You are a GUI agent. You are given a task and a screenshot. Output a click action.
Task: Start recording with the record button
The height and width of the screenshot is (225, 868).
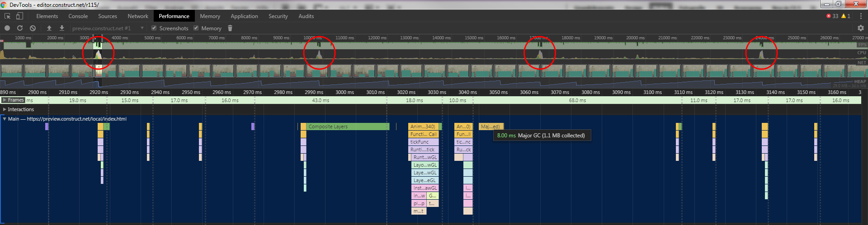click(x=7, y=28)
